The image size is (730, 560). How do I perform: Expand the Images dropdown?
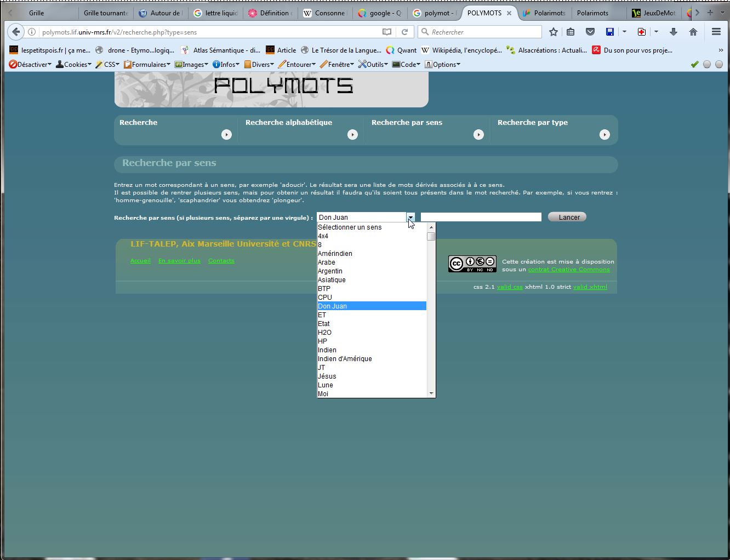pos(191,64)
